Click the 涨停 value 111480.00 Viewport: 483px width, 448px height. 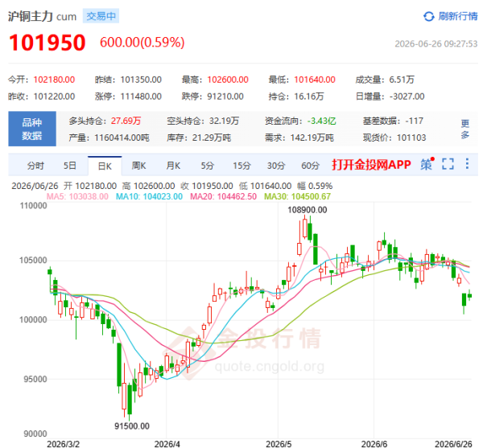[141, 97]
